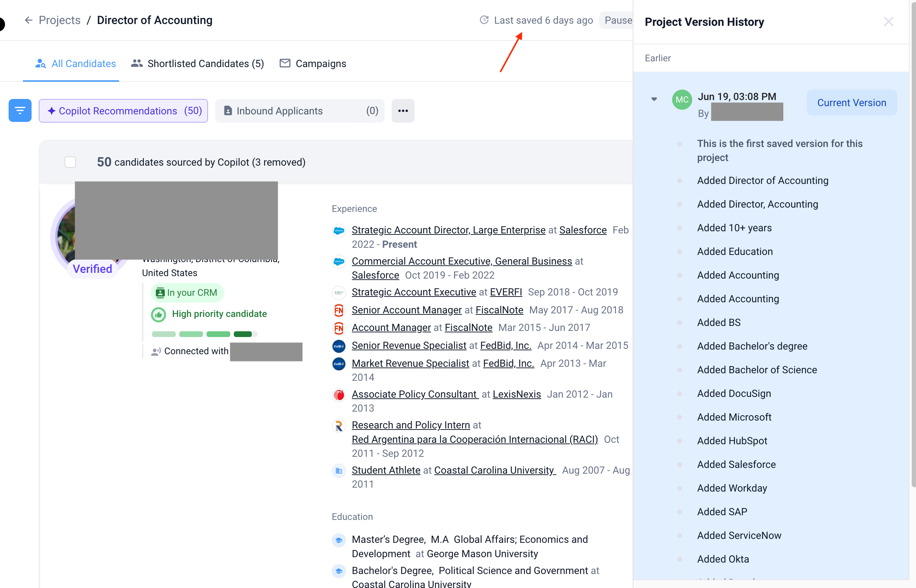Select Copilot Recommendations (50) tab

(123, 111)
